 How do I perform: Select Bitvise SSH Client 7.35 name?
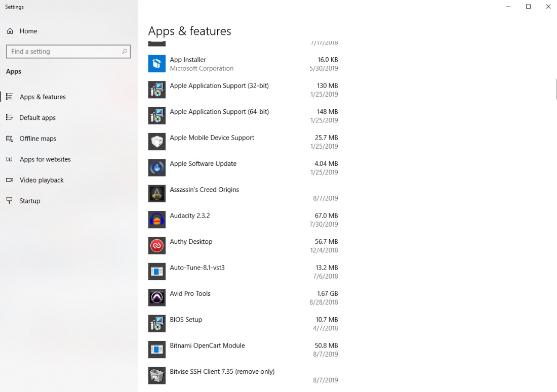[x=222, y=371]
